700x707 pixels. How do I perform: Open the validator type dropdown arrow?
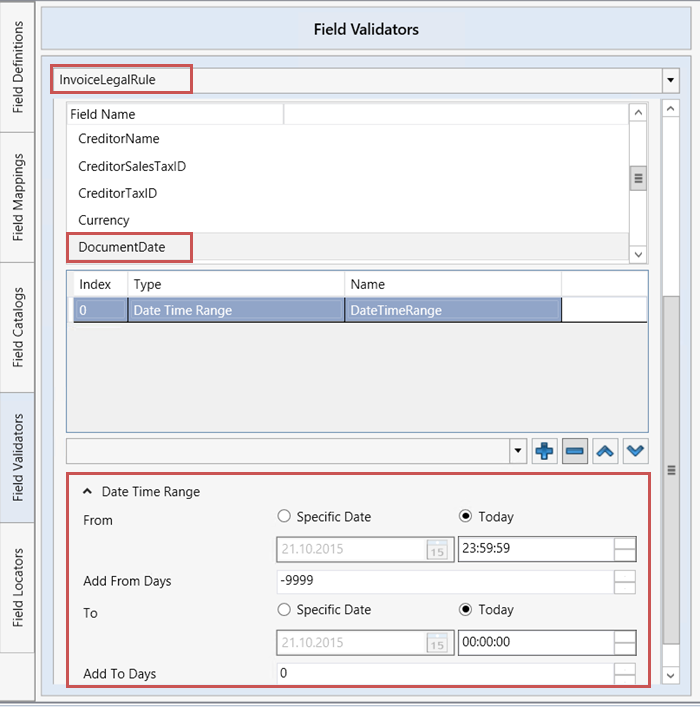(x=518, y=452)
